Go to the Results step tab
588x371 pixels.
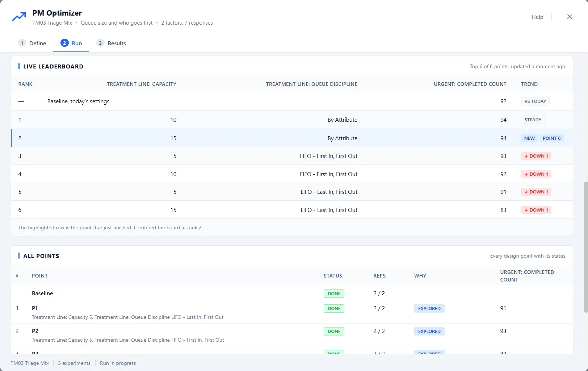(112, 43)
